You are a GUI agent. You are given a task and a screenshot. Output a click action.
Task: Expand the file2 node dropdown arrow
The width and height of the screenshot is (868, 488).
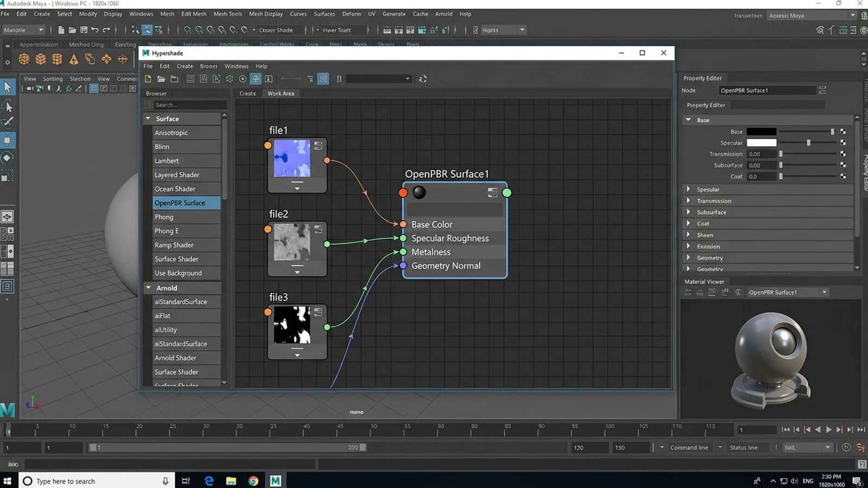click(x=297, y=272)
